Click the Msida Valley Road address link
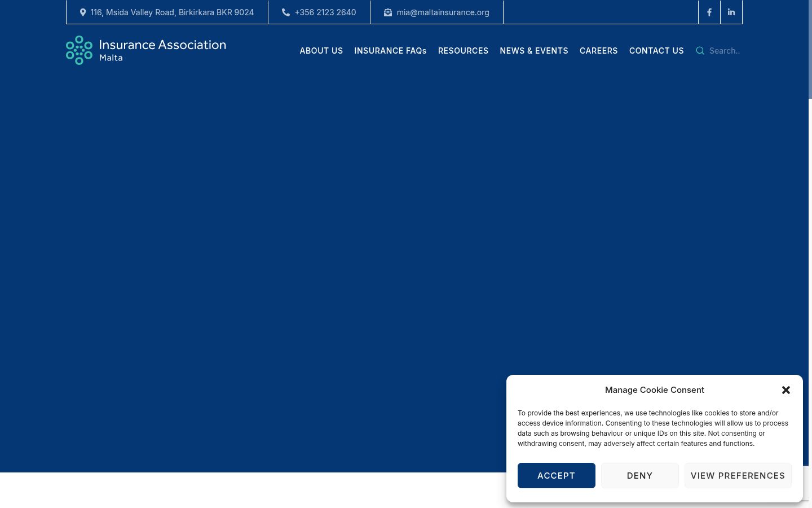Screen dimensions: 812x508 tap(172, 12)
